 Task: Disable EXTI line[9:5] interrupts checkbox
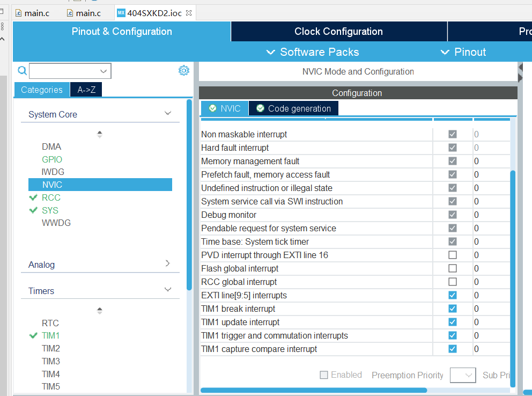coord(452,295)
